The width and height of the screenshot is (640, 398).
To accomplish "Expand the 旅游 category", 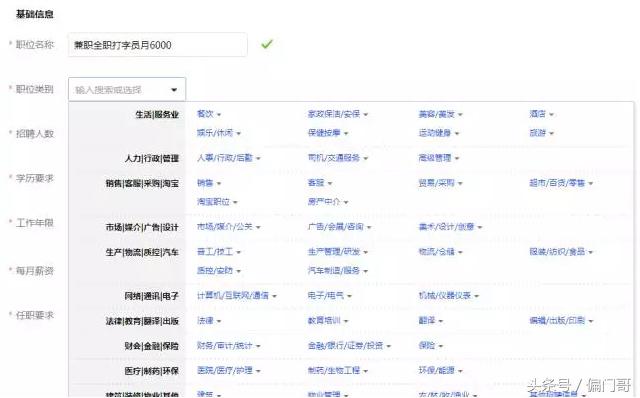I will tap(541, 133).
